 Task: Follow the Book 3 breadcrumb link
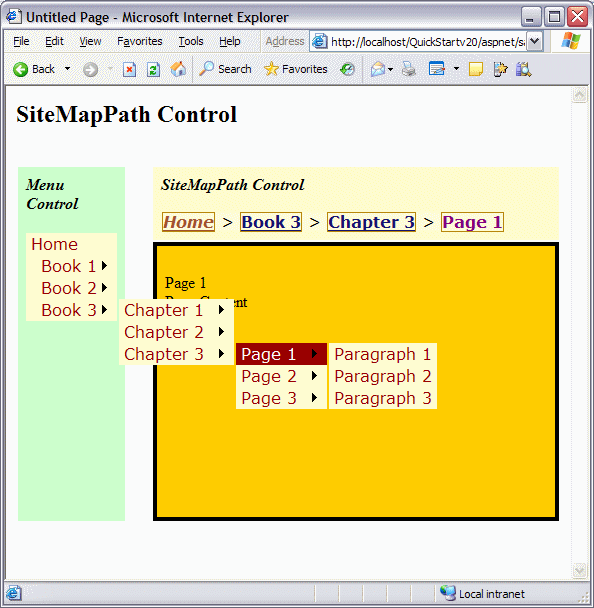[271, 222]
